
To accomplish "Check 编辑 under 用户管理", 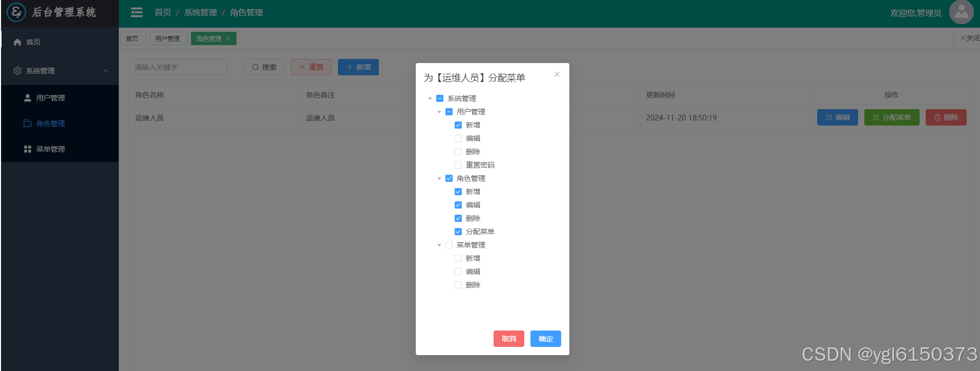I will pyautogui.click(x=458, y=138).
